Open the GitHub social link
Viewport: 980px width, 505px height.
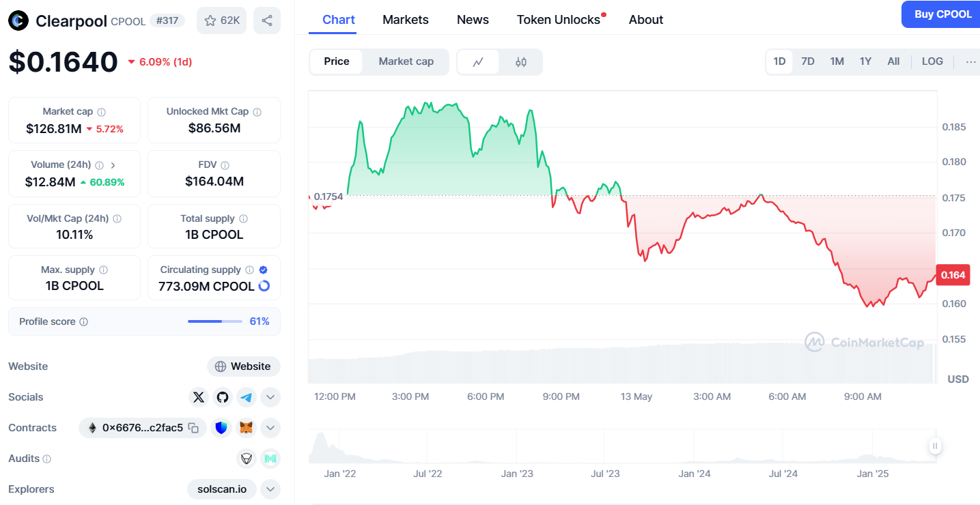[x=223, y=397]
